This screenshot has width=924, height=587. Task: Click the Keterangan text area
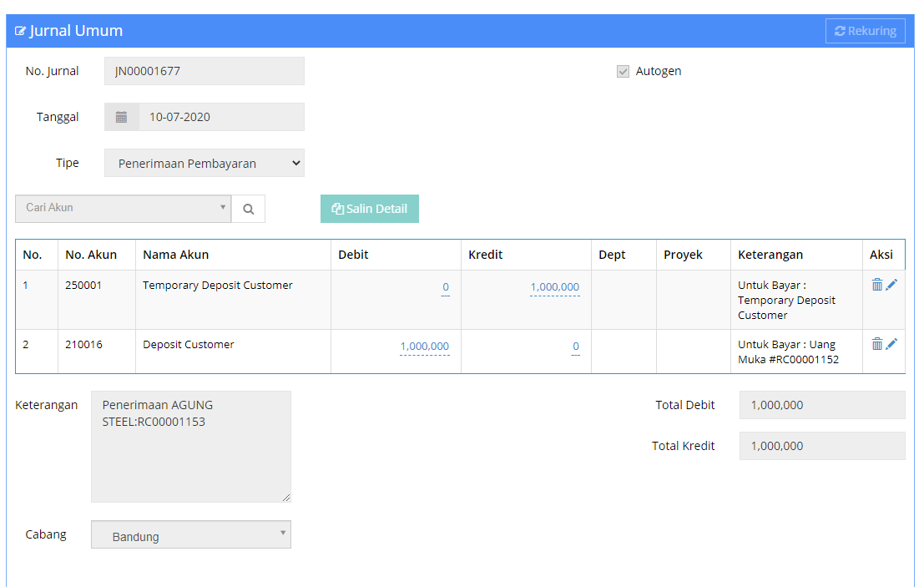click(x=191, y=447)
